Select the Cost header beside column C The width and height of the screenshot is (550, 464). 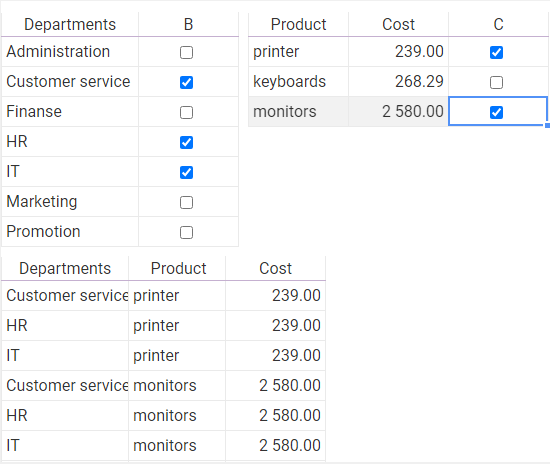point(398,24)
